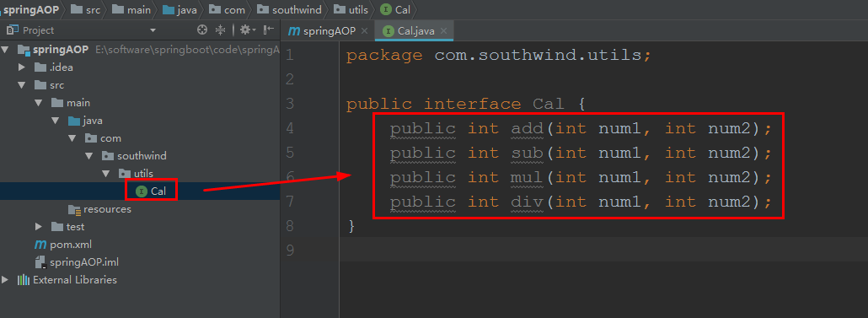Click springAOP in the breadcrumb bar
The height and width of the screenshot is (318, 868).
(31, 9)
